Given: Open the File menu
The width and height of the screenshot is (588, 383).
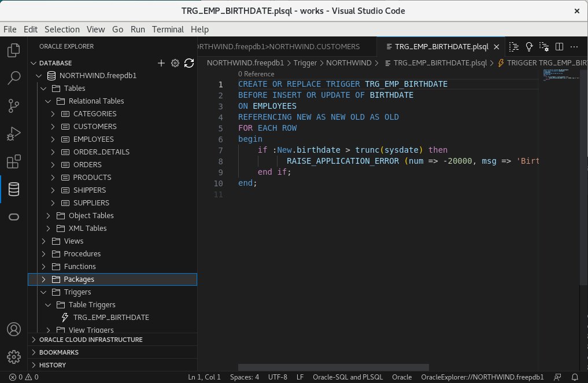Looking at the screenshot, I should [10, 30].
